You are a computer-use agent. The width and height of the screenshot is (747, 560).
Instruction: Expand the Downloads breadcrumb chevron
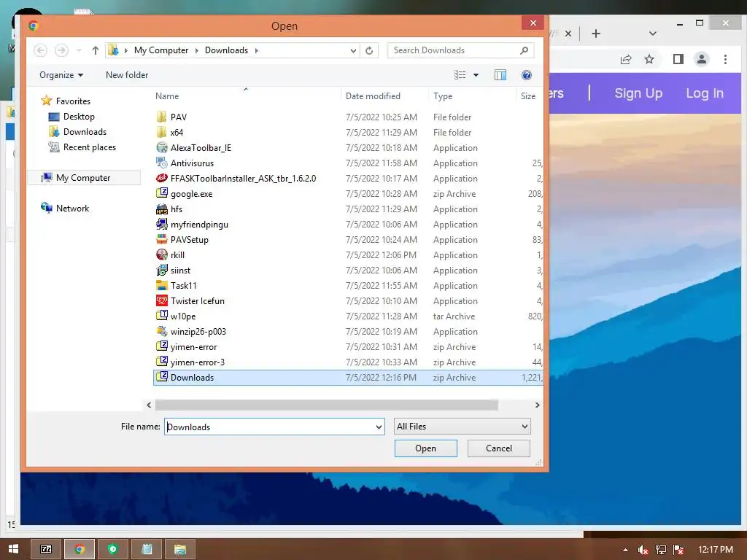[256, 50]
